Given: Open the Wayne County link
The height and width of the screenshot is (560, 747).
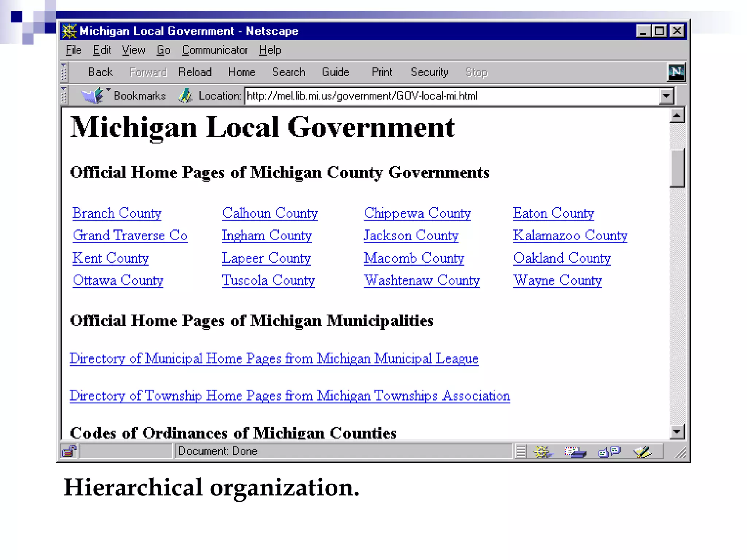Looking at the screenshot, I should 558,280.
